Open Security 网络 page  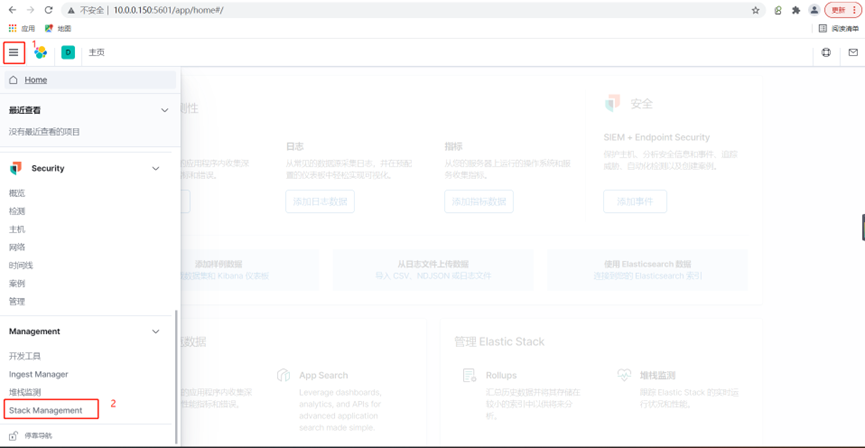point(17,247)
